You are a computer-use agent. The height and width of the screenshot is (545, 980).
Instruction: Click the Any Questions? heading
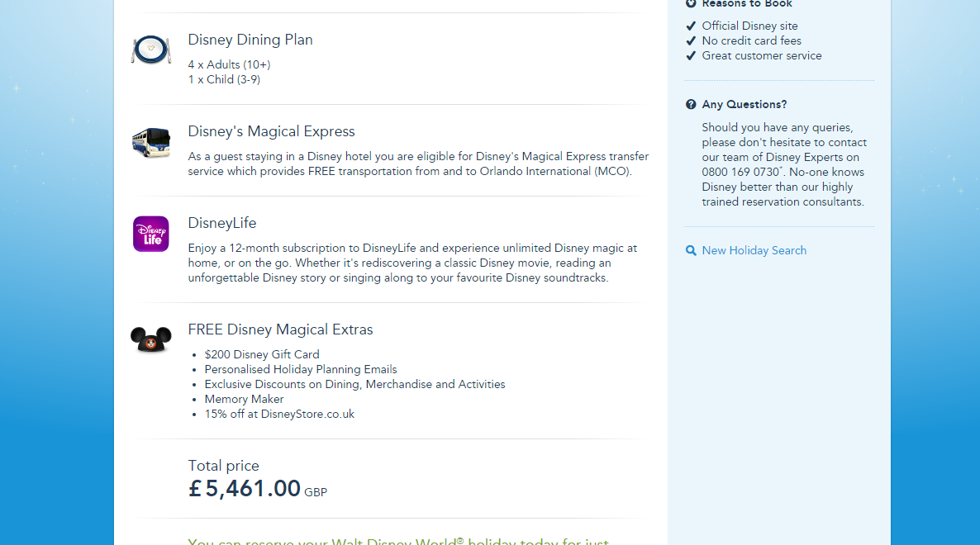(745, 104)
